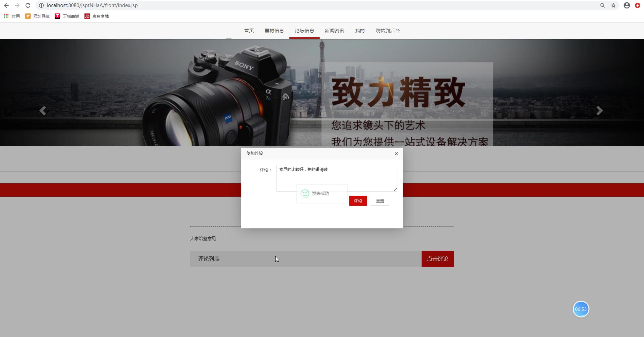Click 跳转到后台 navigation link

tap(388, 31)
